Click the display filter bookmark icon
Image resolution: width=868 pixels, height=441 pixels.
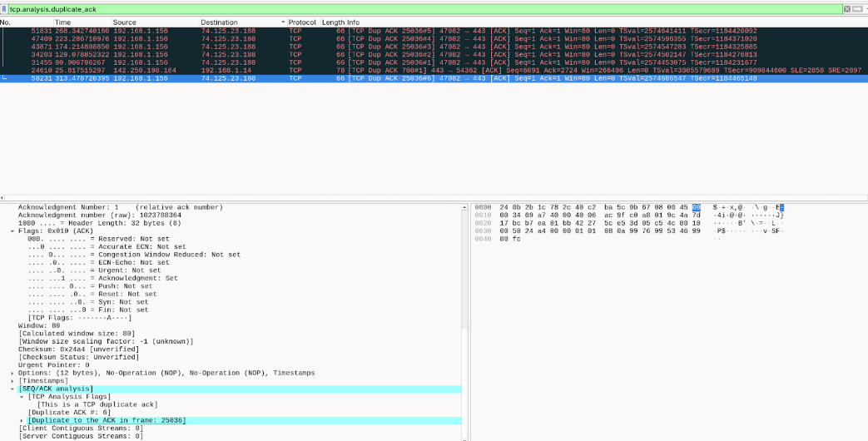[4, 9]
